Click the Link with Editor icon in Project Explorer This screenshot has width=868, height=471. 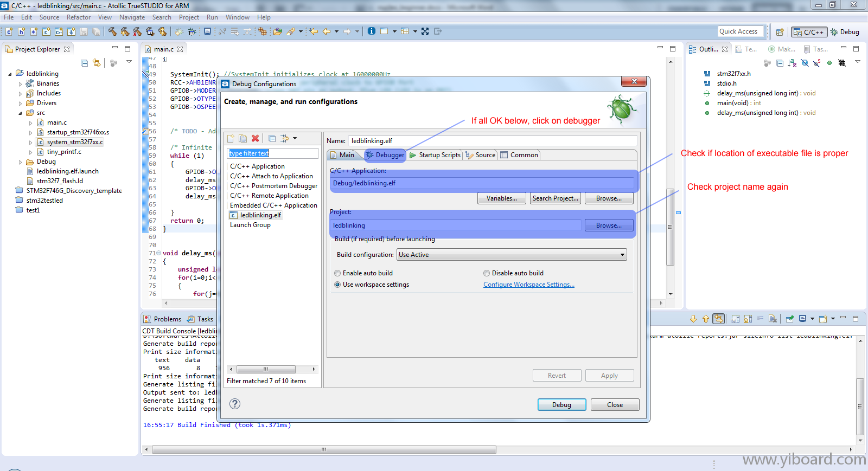[97, 63]
